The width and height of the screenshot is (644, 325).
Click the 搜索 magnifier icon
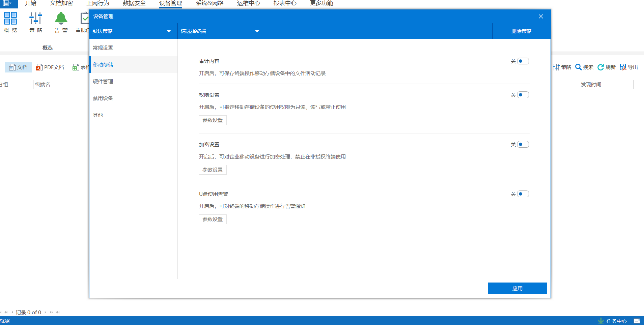pyautogui.click(x=578, y=67)
